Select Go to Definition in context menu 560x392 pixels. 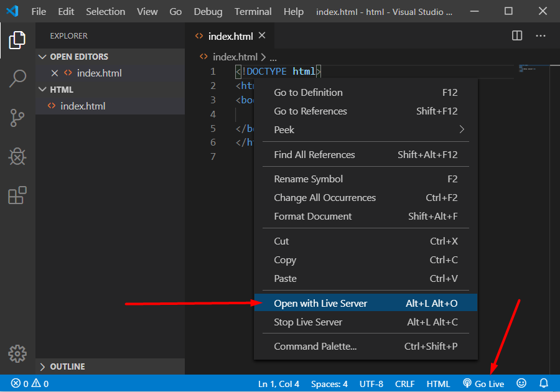click(x=366, y=93)
